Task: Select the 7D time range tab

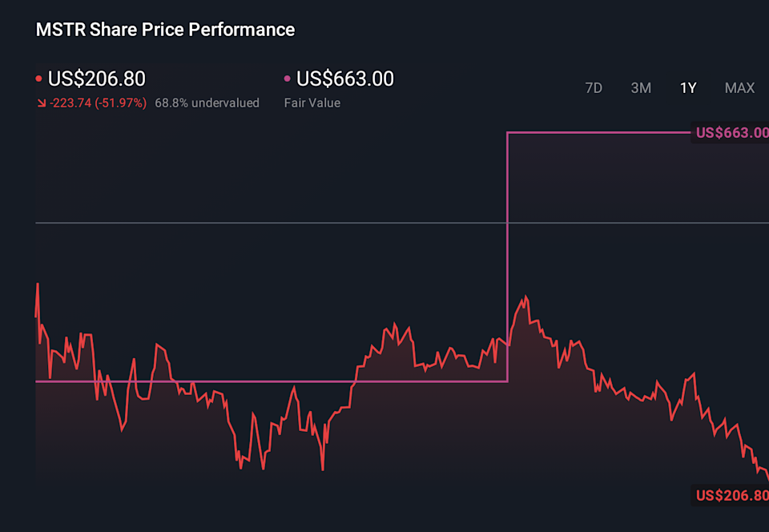Action: (594, 88)
